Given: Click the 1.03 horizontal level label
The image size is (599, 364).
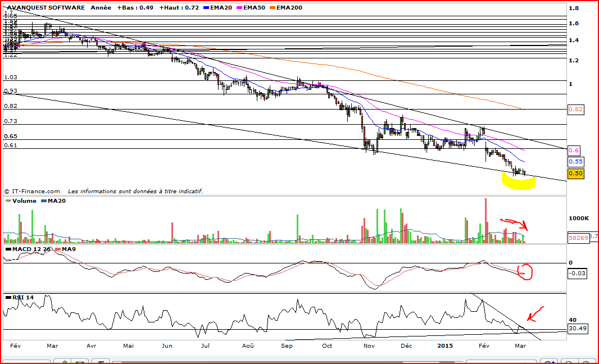Looking at the screenshot, I should 10,77.
